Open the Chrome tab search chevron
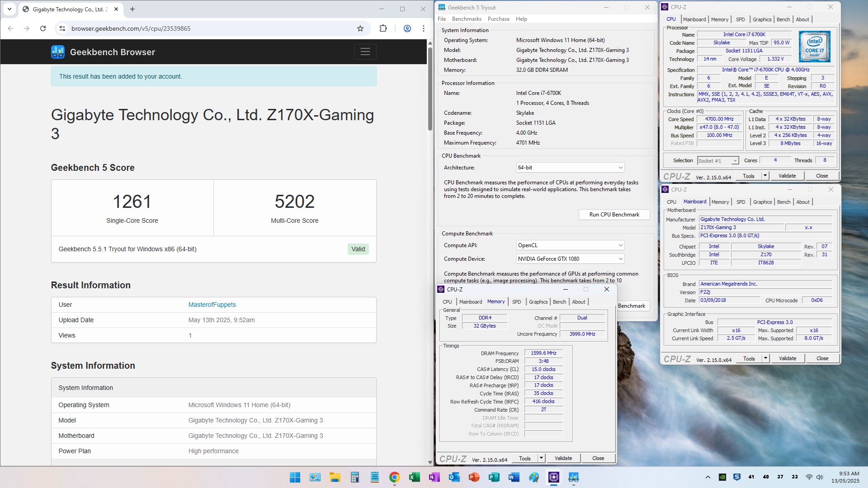868x488 pixels. point(9,9)
